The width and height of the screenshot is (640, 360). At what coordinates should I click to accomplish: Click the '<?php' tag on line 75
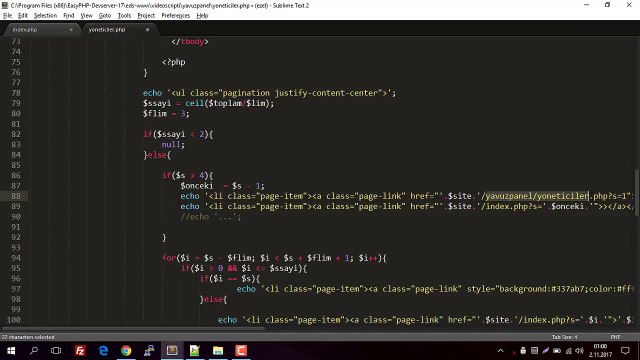(x=173, y=62)
